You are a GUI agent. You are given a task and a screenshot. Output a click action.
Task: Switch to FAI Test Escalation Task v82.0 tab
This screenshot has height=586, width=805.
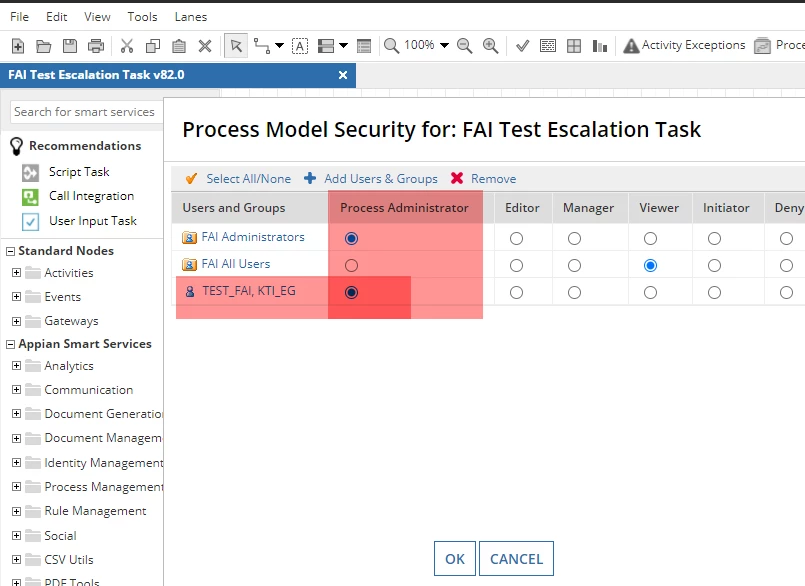178,75
